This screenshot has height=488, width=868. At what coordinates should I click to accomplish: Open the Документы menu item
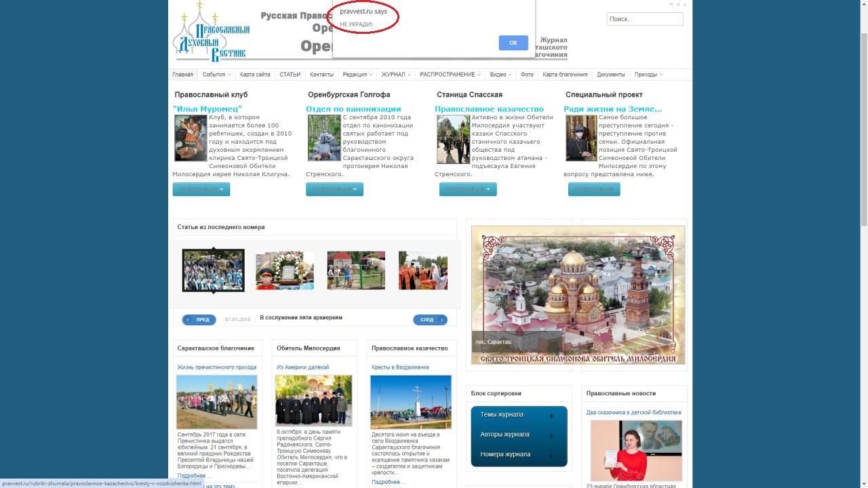(x=611, y=75)
